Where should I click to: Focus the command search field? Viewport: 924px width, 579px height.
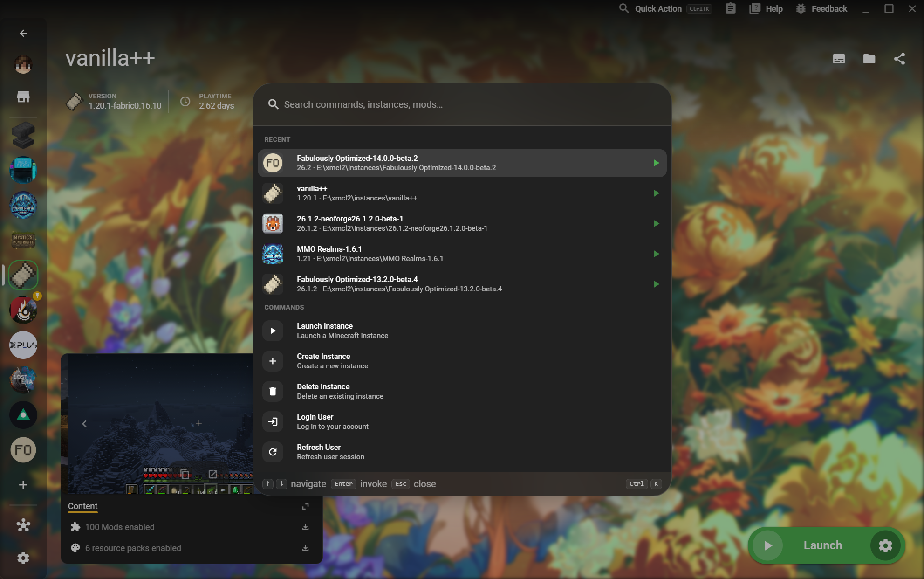462,104
